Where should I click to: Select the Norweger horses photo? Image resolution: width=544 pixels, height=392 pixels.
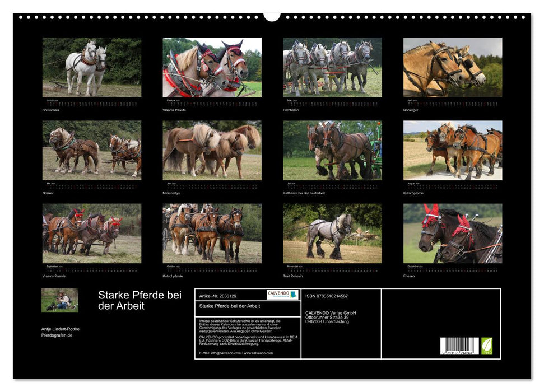tap(453, 67)
